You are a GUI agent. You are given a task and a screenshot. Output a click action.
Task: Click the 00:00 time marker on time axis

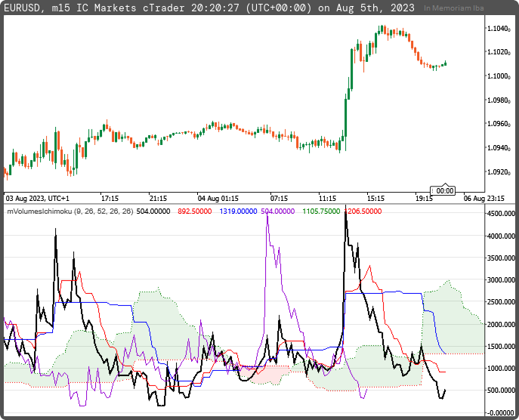point(441,192)
